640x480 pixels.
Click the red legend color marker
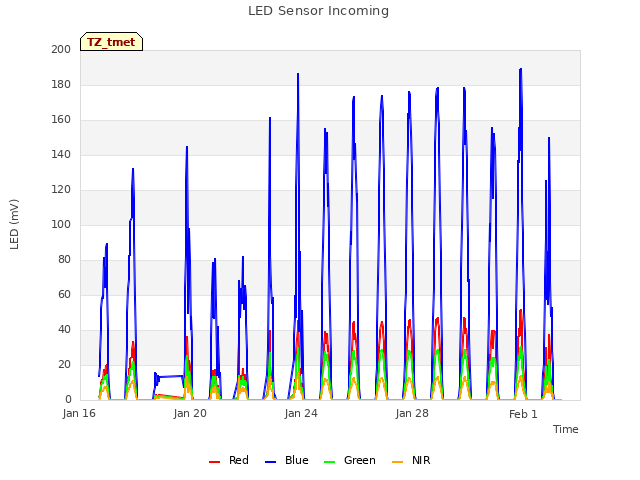214,462
